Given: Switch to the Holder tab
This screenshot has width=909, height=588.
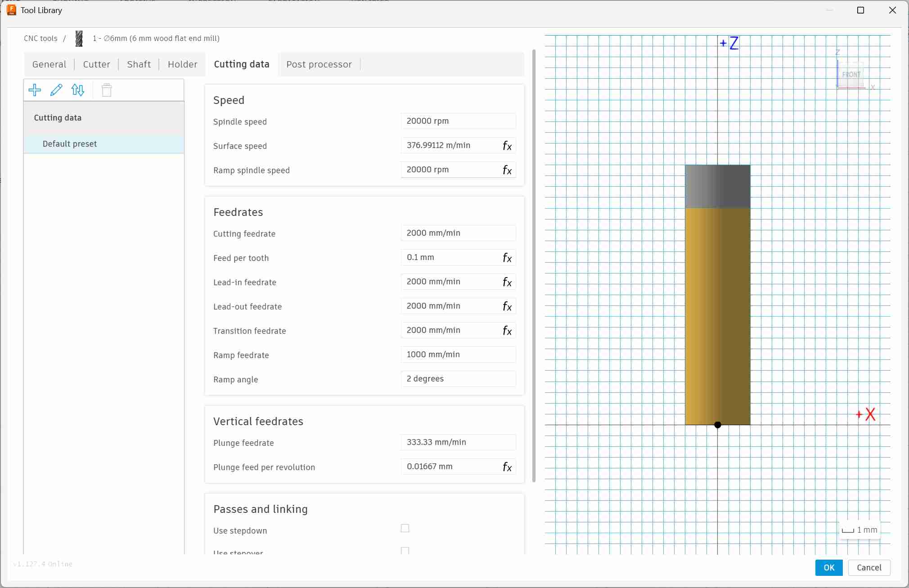Looking at the screenshot, I should (x=182, y=64).
